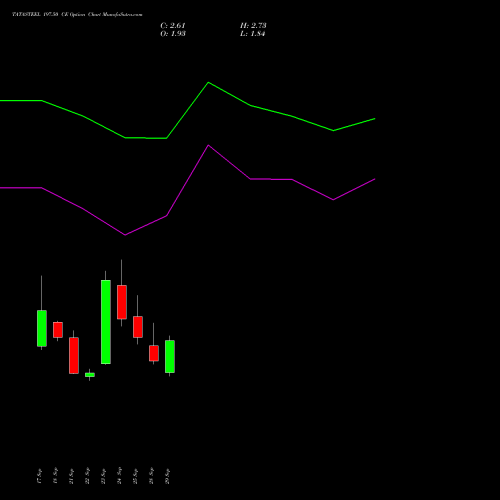This screenshot has width=500, height=500.
Task: Click the 29 Sep date axis label
Action: point(167,476)
